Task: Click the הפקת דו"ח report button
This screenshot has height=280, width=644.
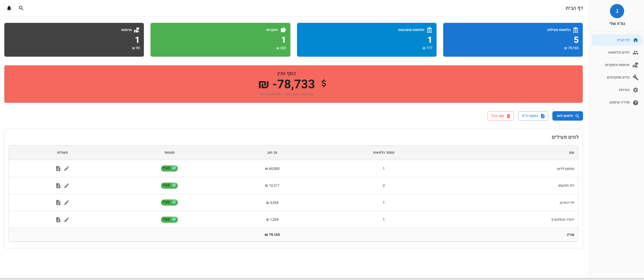Action: [x=533, y=116]
